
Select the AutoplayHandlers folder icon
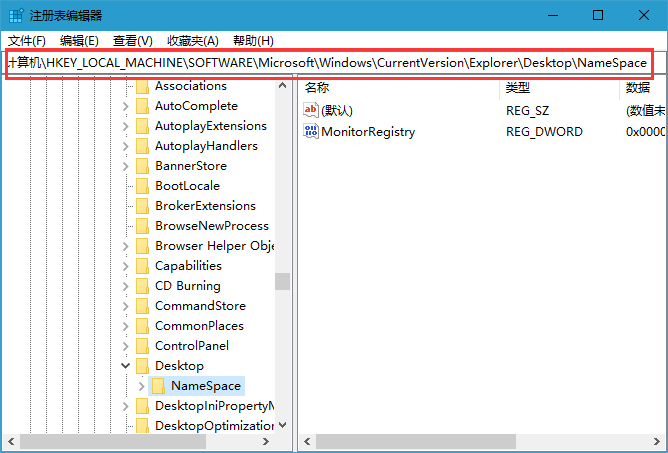point(142,146)
